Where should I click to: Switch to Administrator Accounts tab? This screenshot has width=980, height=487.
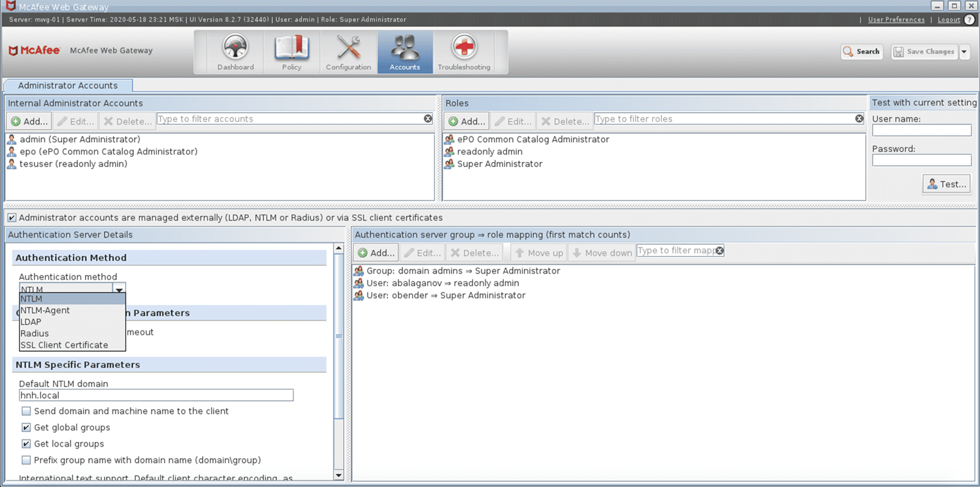click(x=68, y=86)
